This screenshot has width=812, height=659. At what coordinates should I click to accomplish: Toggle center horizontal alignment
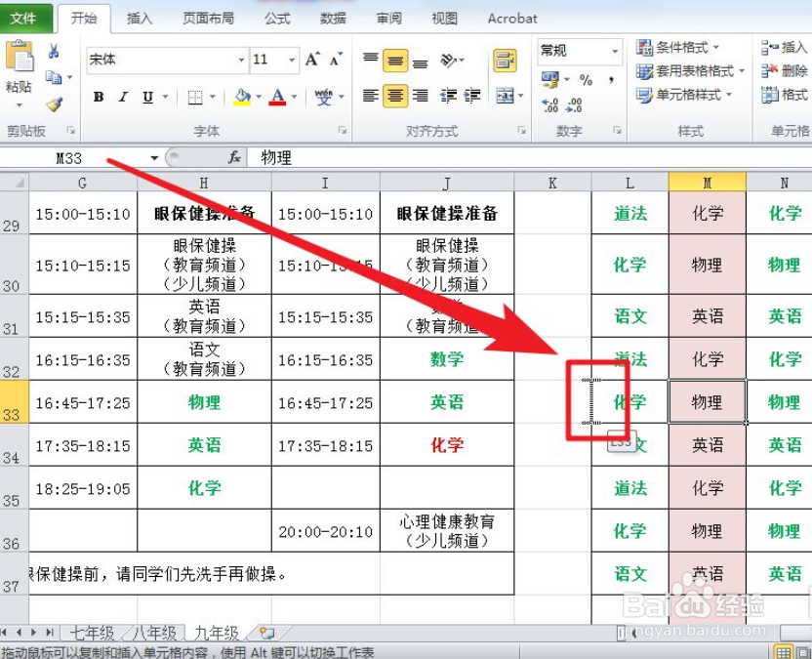click(x=395, y=96)
